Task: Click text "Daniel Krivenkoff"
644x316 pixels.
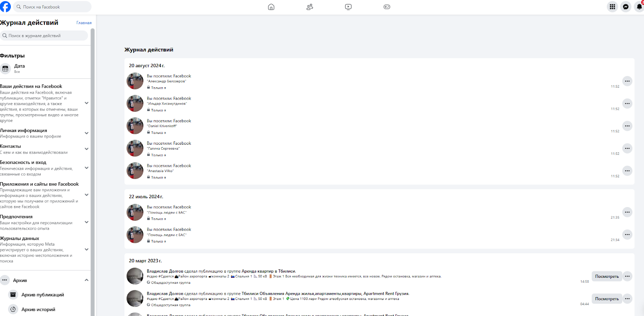Action: click(x=162, y=126)
